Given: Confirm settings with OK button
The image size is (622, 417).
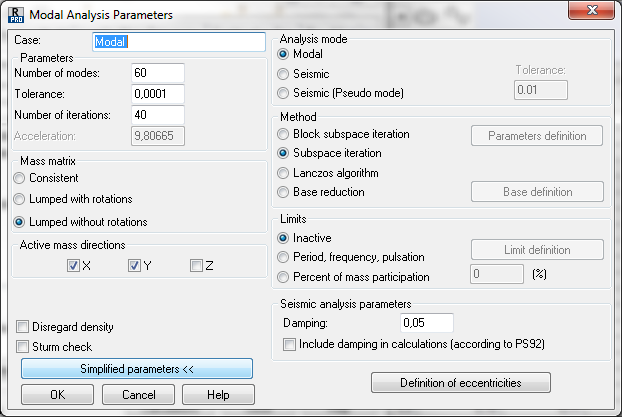Looking at the screenshot, I should pos(58,394).
